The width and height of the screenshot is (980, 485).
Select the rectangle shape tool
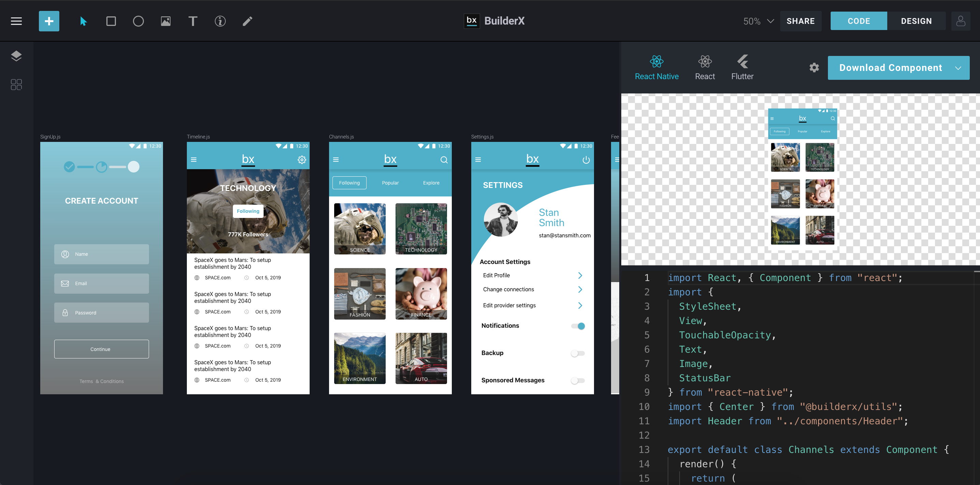point(111,21)
